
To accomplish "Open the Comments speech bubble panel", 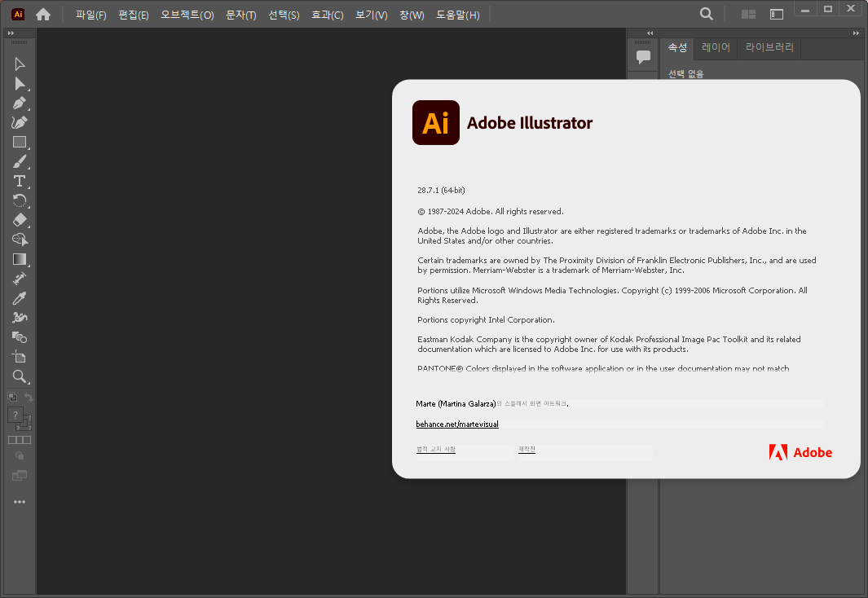I will tap(643, 56).
